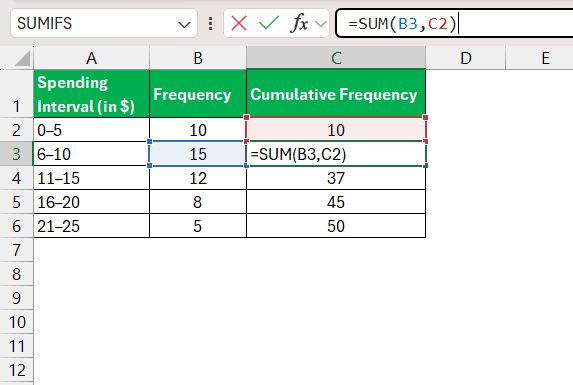Select row 12 header
This screenshot has height=385, width=573.
coord(16,370)
